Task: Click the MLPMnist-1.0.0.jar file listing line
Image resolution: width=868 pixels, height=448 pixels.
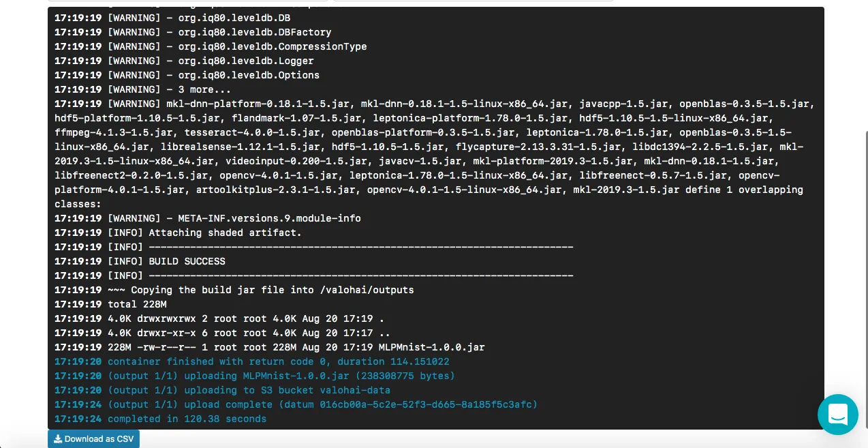Action: (270, 347)
